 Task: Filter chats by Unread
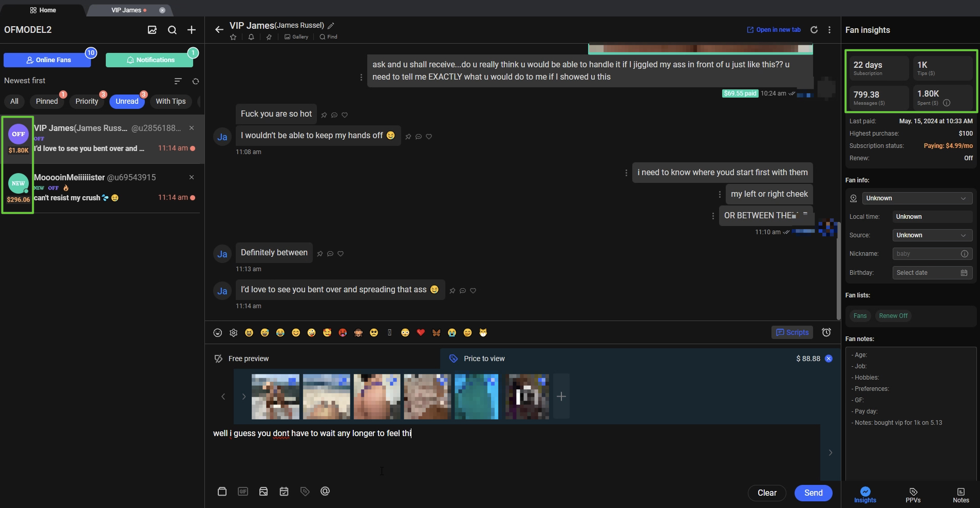tap(127, 101)
